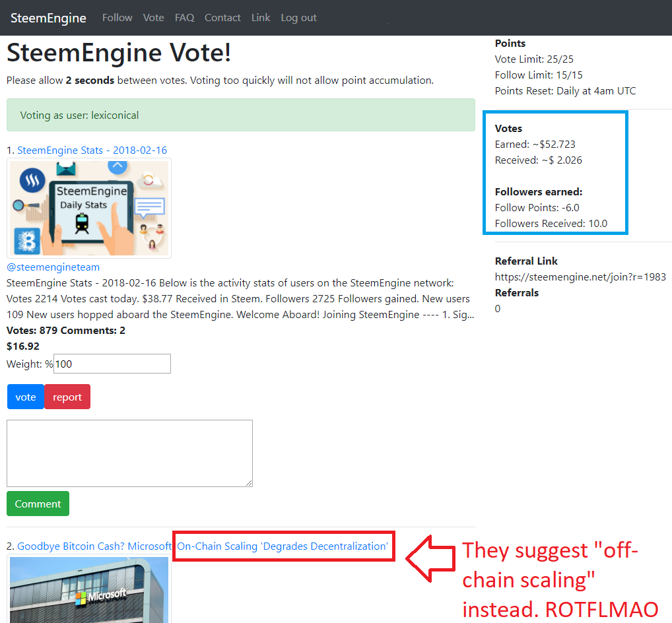Open @steemengineteam profile link
The image size is (672, 623).
53,267
